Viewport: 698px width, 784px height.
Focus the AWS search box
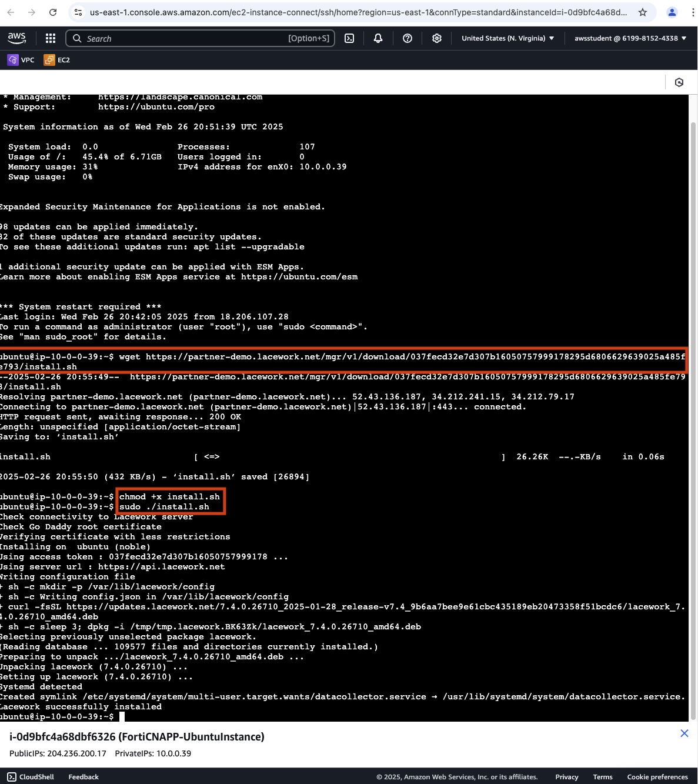(x=201, y=38)
